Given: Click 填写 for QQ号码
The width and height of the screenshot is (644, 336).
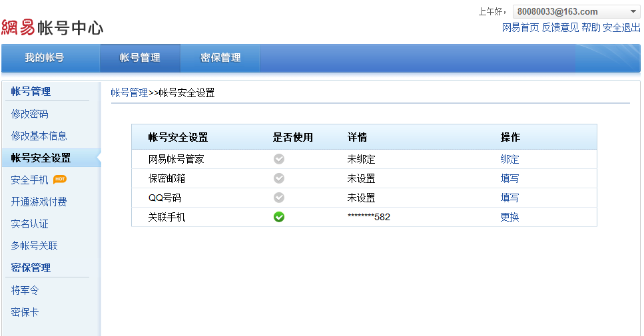Looking at the screenshot, I should pyautogui.click(x=509, y=198).
